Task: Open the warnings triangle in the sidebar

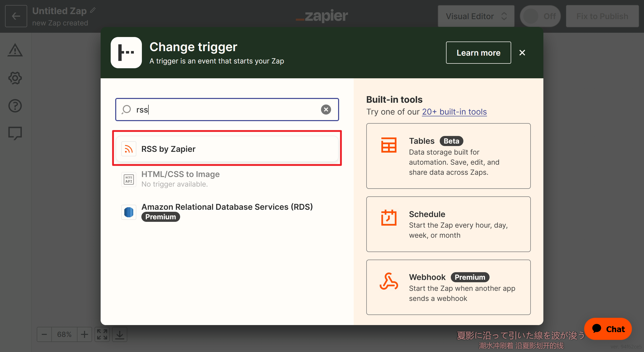Action: (x=15, y=50)
